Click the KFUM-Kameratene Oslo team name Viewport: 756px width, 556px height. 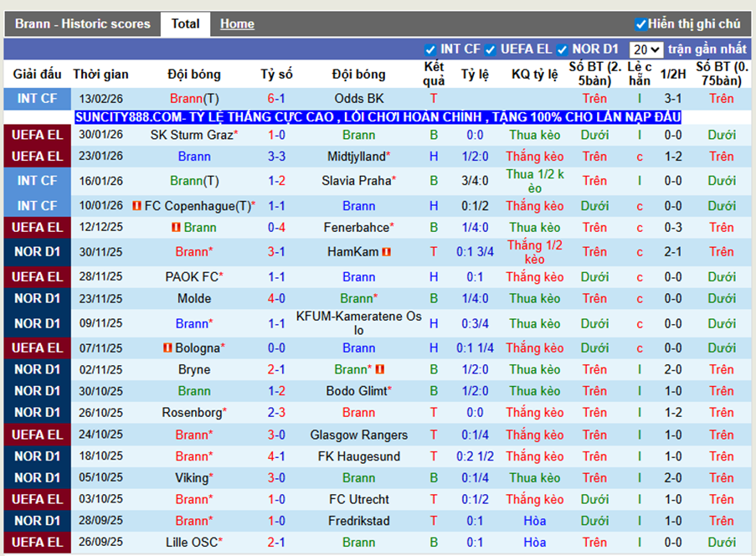click(358, 323)
